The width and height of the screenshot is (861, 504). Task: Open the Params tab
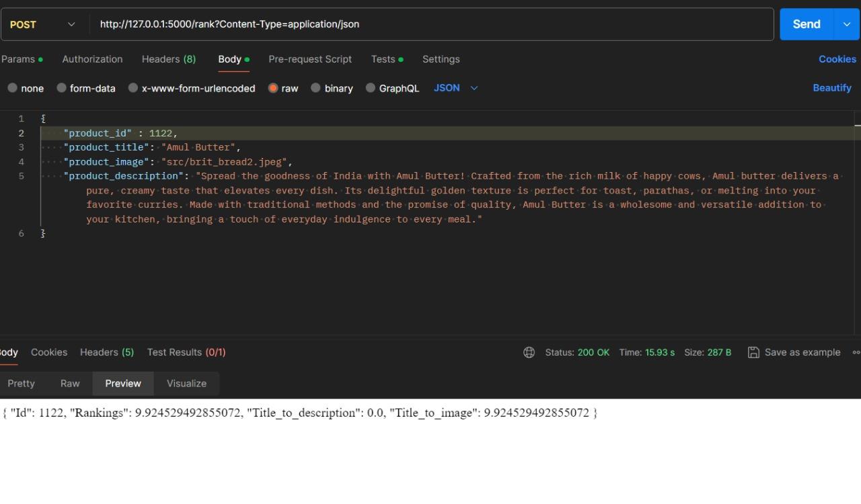point(22,59)
